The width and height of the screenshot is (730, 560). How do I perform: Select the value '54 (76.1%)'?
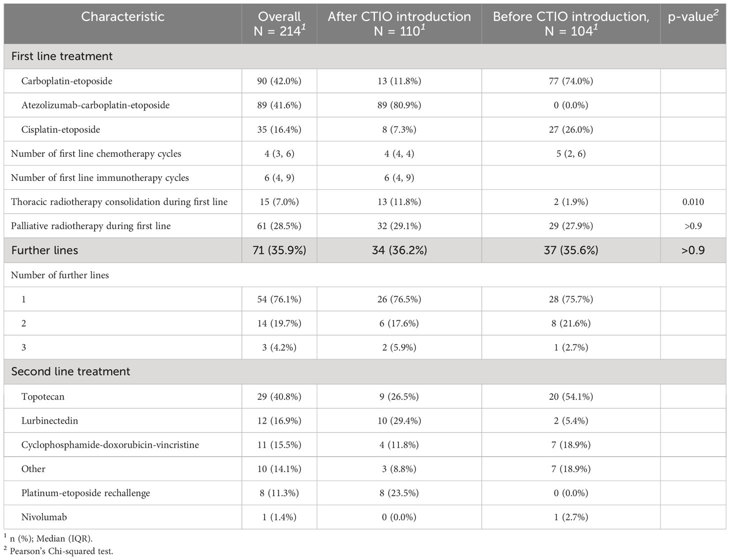[279, 299]
